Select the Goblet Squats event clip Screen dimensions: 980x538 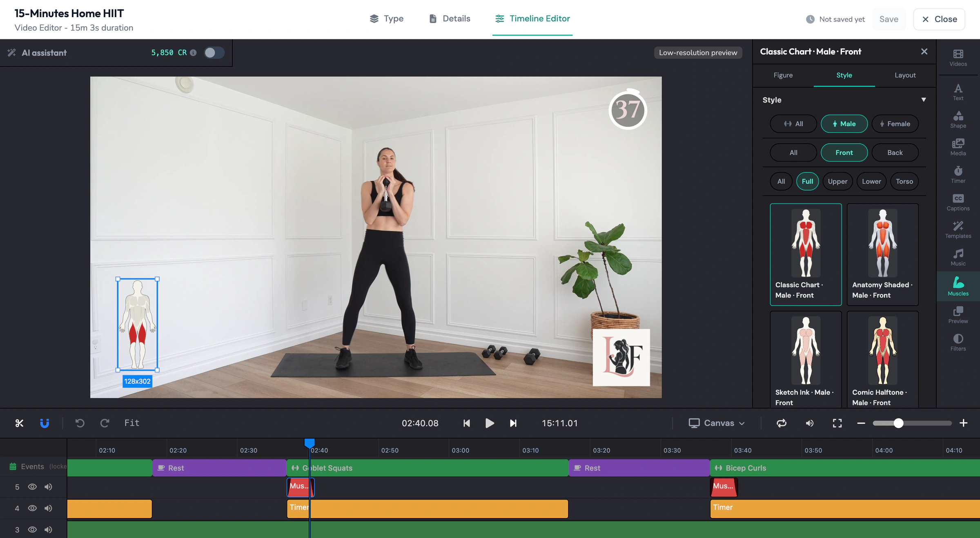428,468
